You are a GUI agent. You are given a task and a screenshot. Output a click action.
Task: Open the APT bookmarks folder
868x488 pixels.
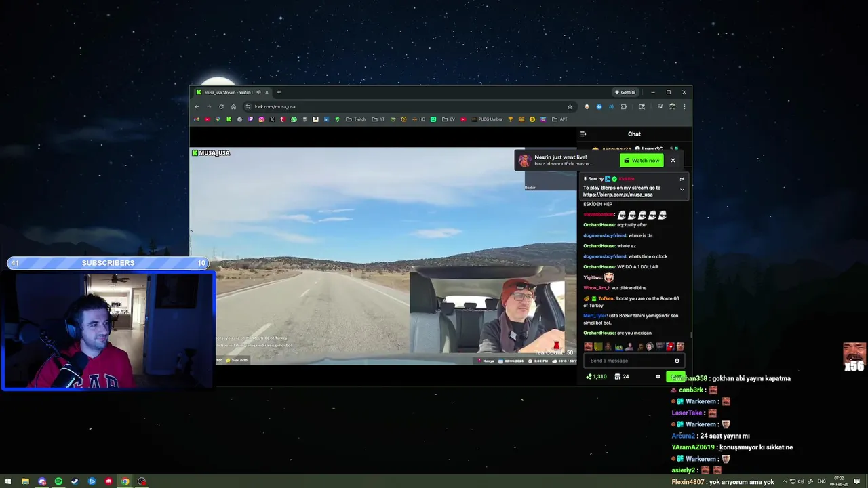pos(559,119)
